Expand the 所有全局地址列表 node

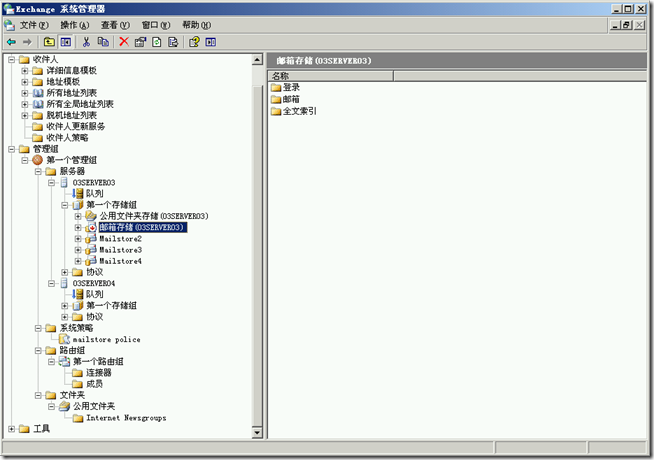[x=25, y=104]
